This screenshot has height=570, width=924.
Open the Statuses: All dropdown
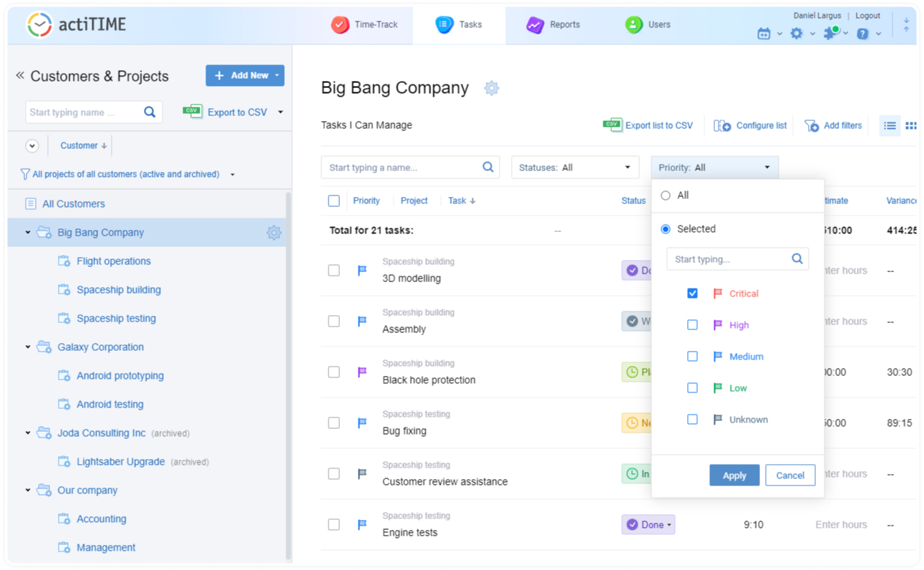tap(575, 168)
